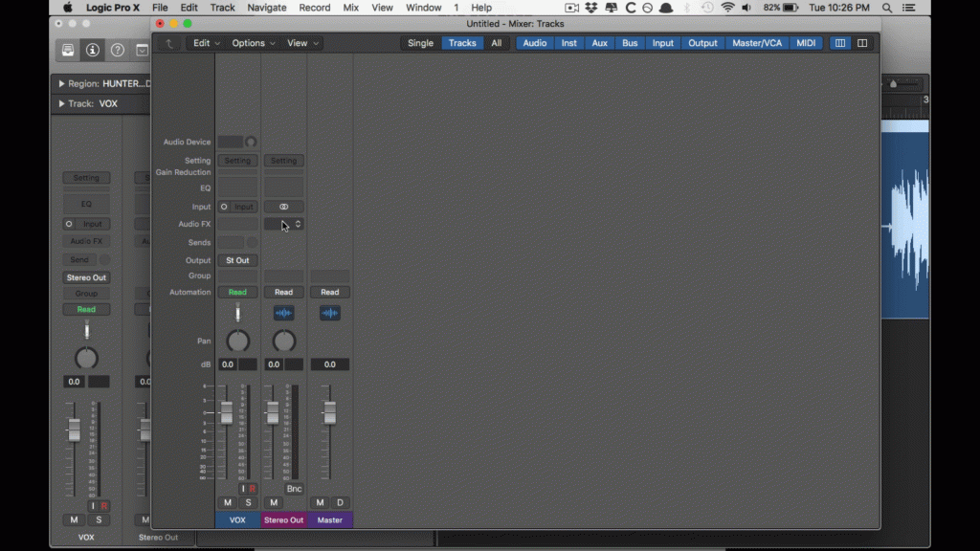This screenshot has height=551, width=980.
Task: Click the VOX microphone track icon
Action: 237,313
